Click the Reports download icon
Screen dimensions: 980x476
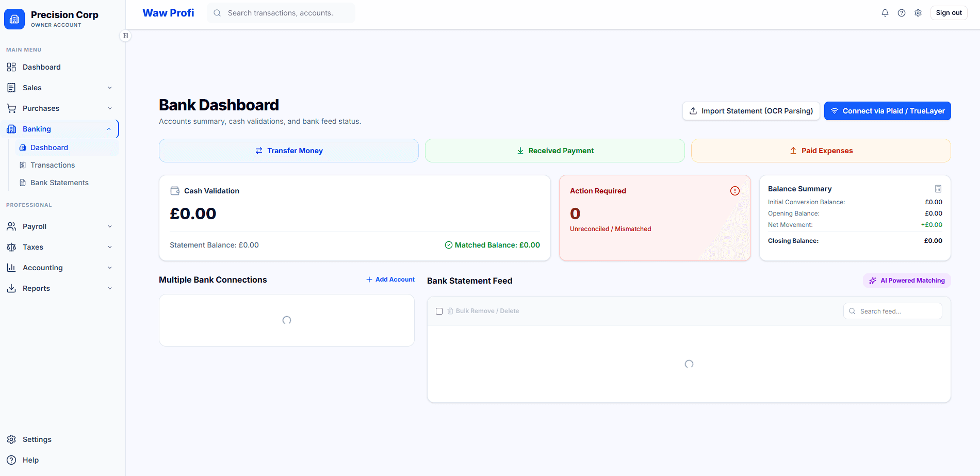(x=11, y=288)
